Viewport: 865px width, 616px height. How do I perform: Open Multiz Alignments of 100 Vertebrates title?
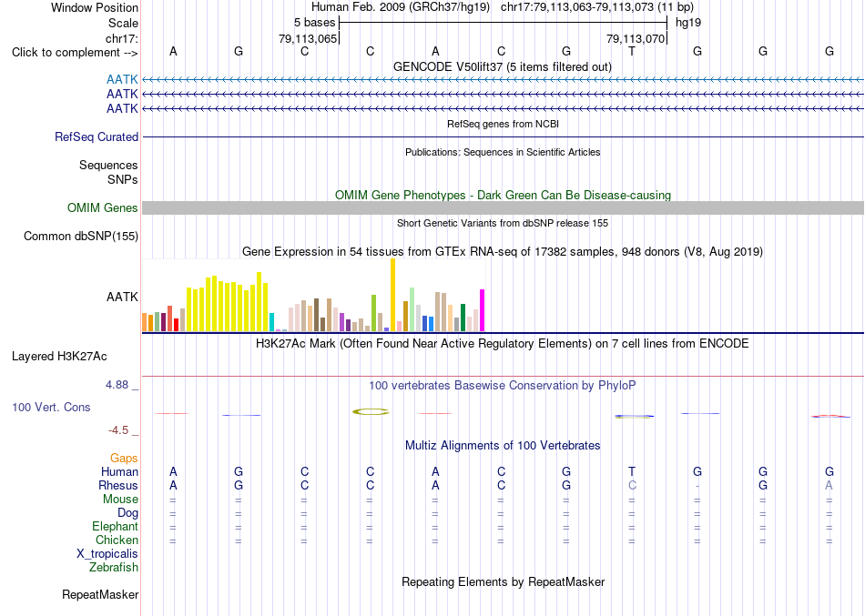tap(503, 446)
